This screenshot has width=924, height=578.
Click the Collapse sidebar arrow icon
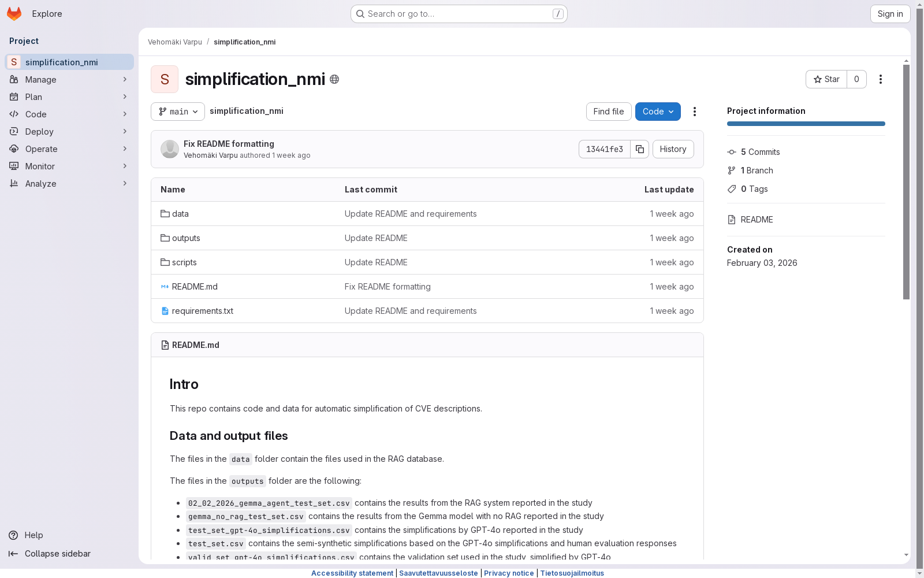pyautogui.click(x=13, y=554)
